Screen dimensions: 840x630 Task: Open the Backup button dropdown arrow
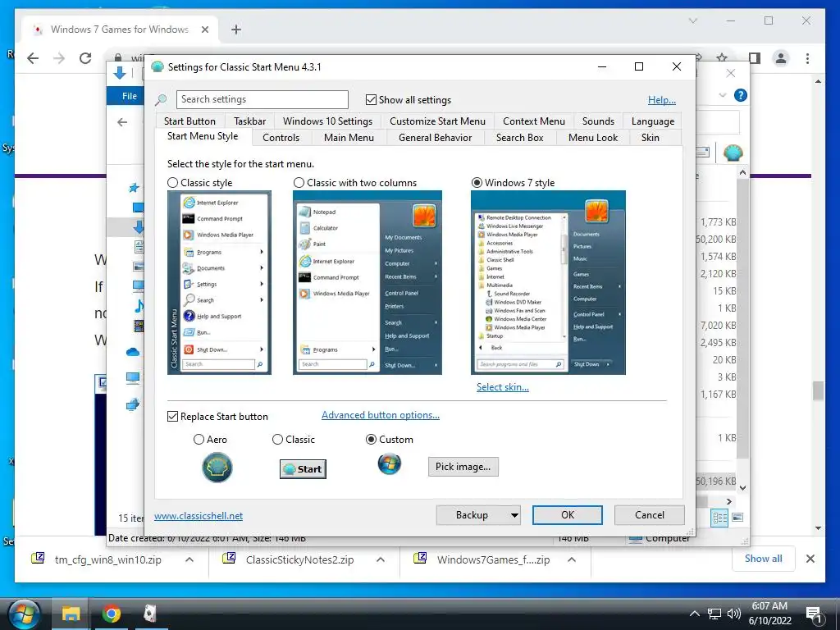point(514,515)
